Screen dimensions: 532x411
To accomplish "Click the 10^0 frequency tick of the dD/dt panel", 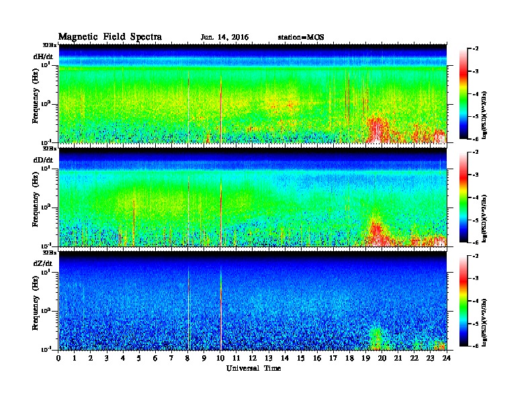I will tap(46, 208).
